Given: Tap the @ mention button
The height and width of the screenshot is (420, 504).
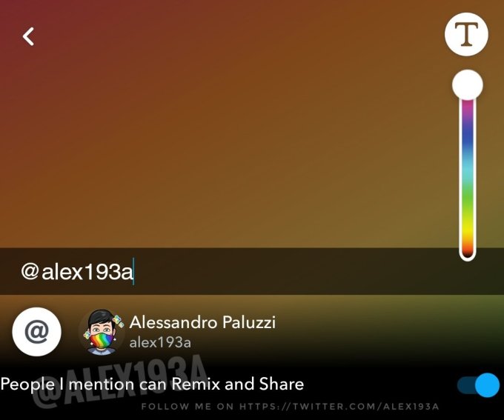Looking at the screenshot, I should (x=36, y=332).
